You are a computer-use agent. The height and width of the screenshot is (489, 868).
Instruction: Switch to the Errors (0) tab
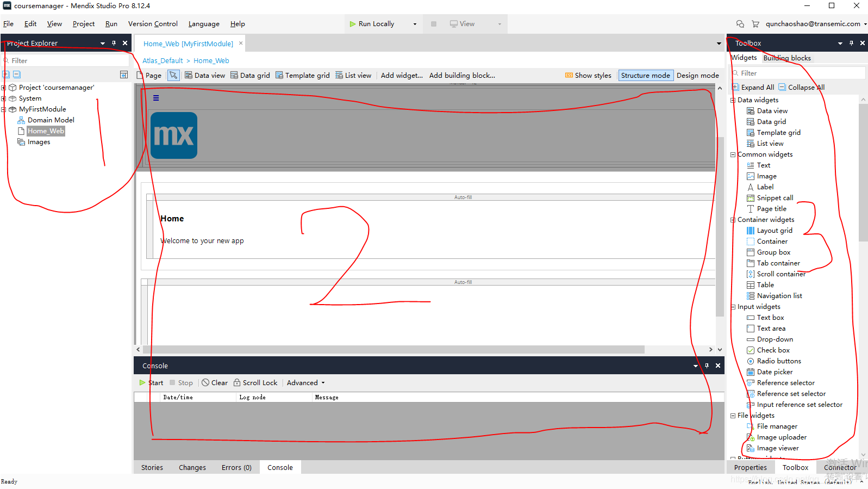pyautogui.click(x=236, y=468)
